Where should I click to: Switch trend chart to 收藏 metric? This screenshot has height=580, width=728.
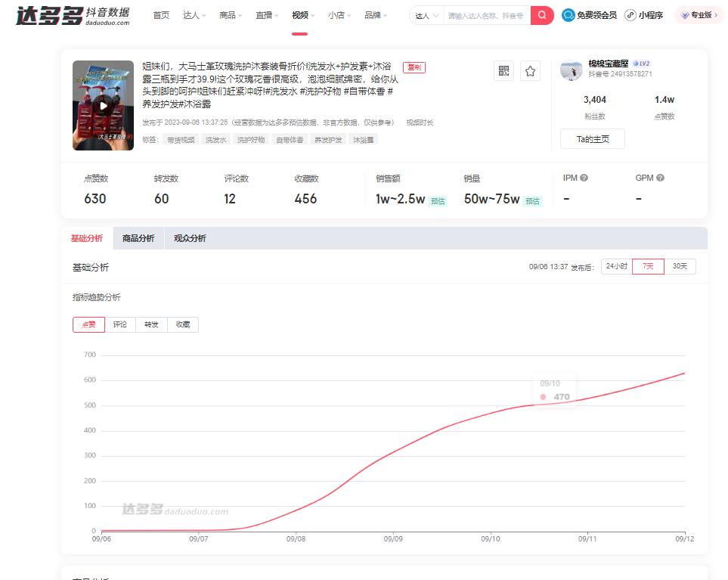click(x=182, y=324)
